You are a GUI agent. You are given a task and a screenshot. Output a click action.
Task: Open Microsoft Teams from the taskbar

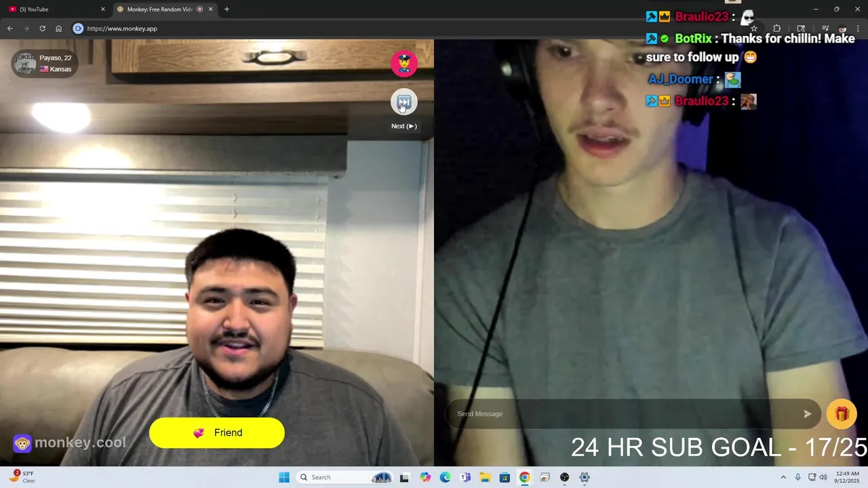click(465, 478)
